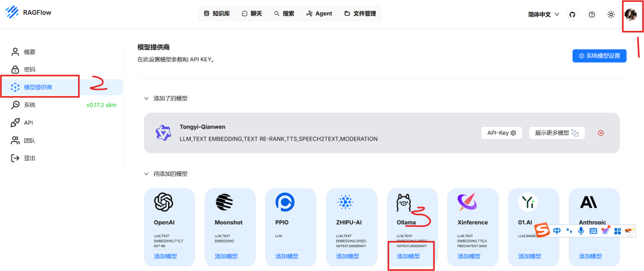Toggle the light/dark theme sun icon
644x271 pixels.
point(611,14)
